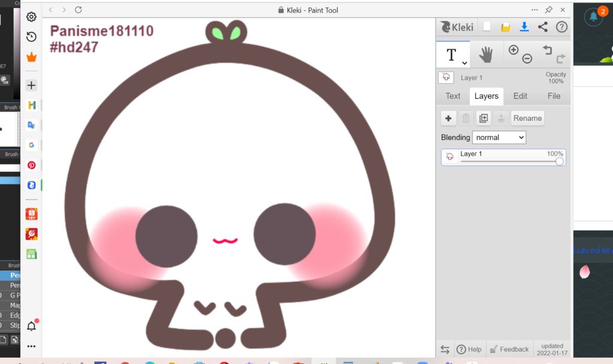The height and width of the screenshot is (364, 613).
Task: Open Kleki help question mark icon
Action: click(562, 27)
